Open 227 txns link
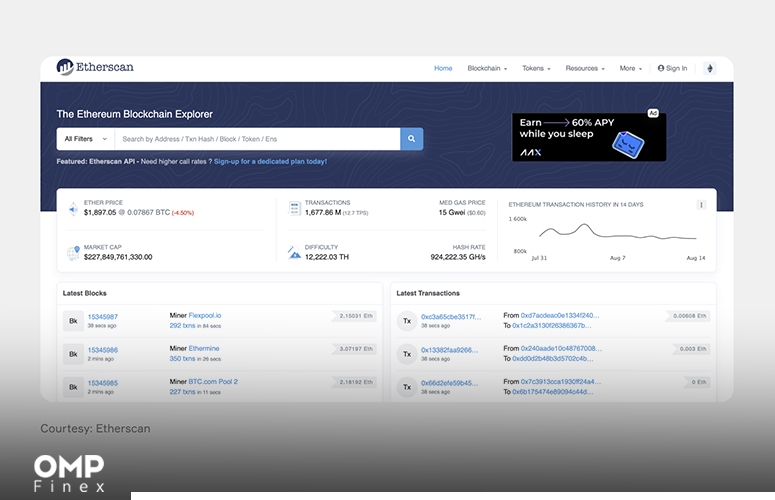 (x=182, y=392)
